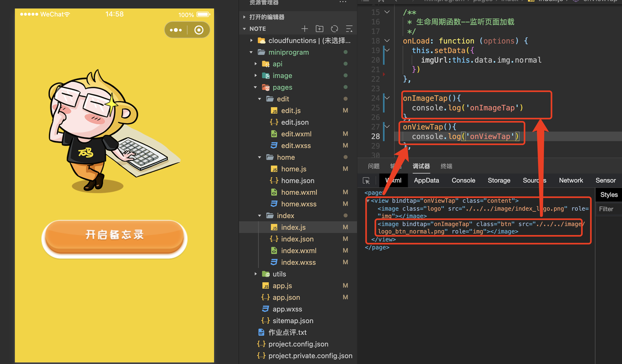
Task: Open the AppData debugger tab
Action: click(426, 180)
